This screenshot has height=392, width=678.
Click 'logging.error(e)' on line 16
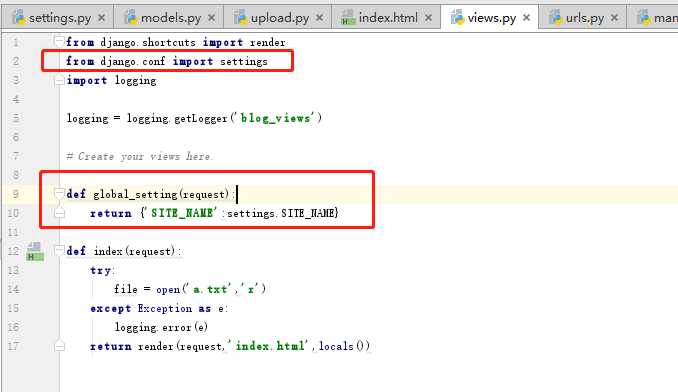click(x=161, y=327)
